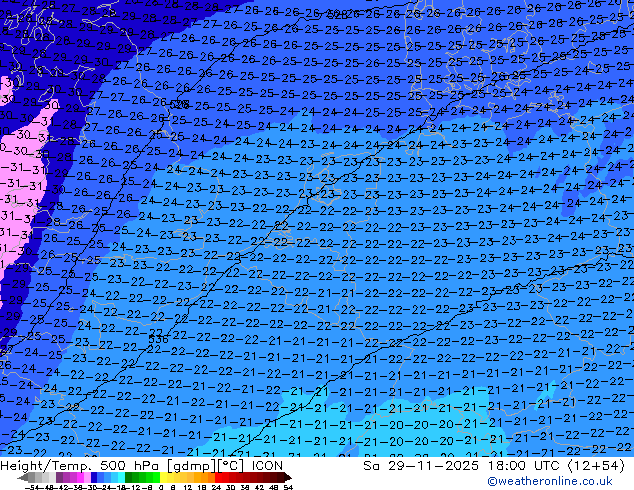The width and height of the screenshot is (634, 490).
Task: Click the date '29-11-2025'
Action: click(x=433, y=466)
